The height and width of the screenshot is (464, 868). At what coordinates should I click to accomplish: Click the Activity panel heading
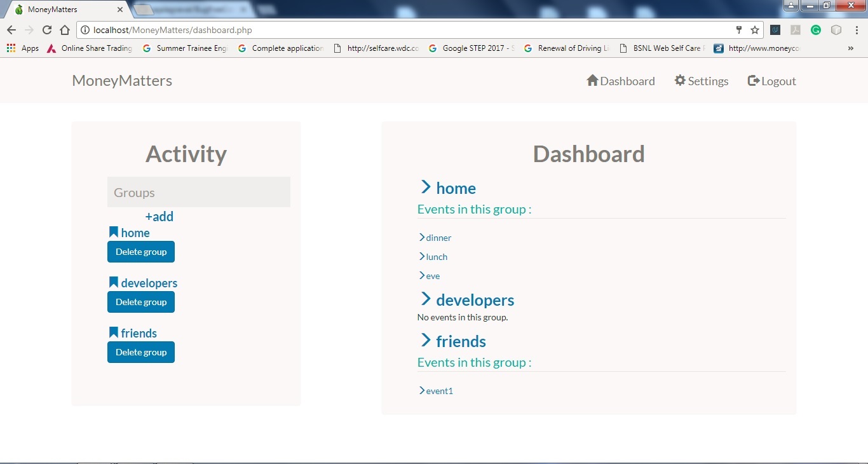click(x=186, y=154)
